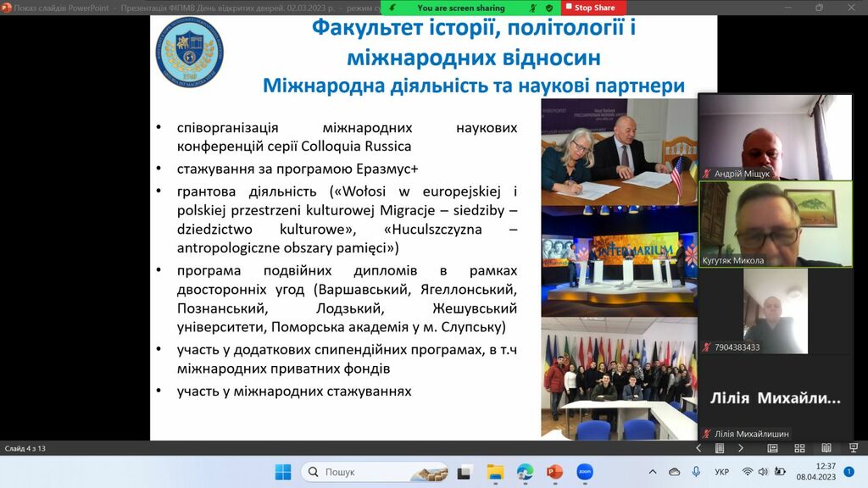Image resolution: width=868 pixels, height=488 pixels.
Task: Toggle microphone mute in sharing bar
Action: point(533,8)
